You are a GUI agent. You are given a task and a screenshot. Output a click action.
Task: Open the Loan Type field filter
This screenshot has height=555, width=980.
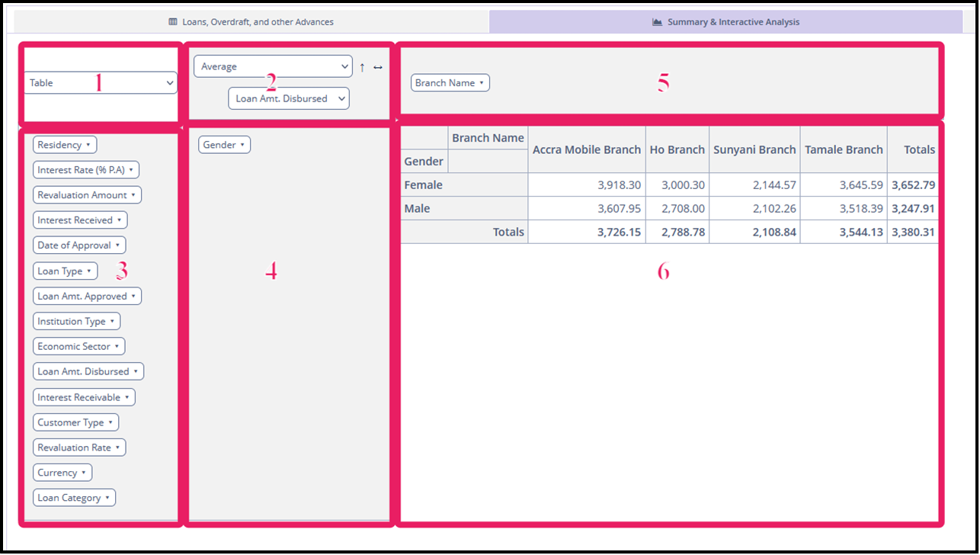click(65, 271)
